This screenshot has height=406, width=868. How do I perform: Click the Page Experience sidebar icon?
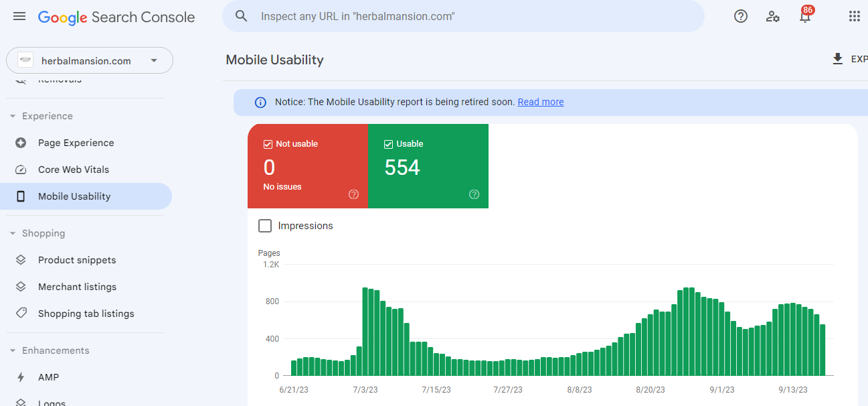[21, 143]
